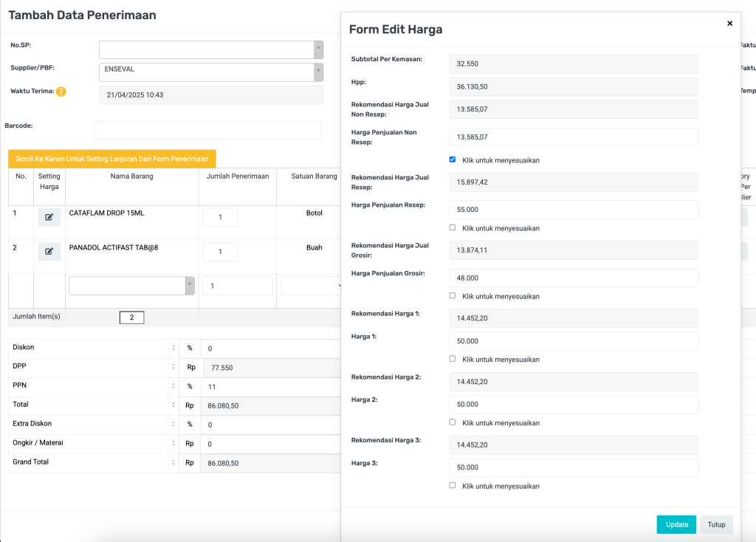This screenshot has width=756, height=542.
Task: Uncheck the Harga Penjualan Non Resep adjust checkbox
Action: point(453,159)
